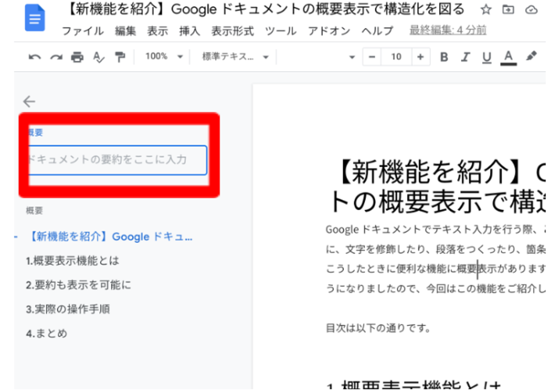Viewport: 547px width, 392px height.
Task: Open the 挿入 menu
Action: coord(189,31)
